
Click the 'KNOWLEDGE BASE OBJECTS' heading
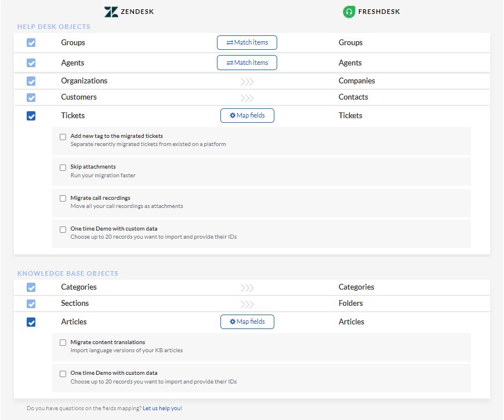(68, 273)
